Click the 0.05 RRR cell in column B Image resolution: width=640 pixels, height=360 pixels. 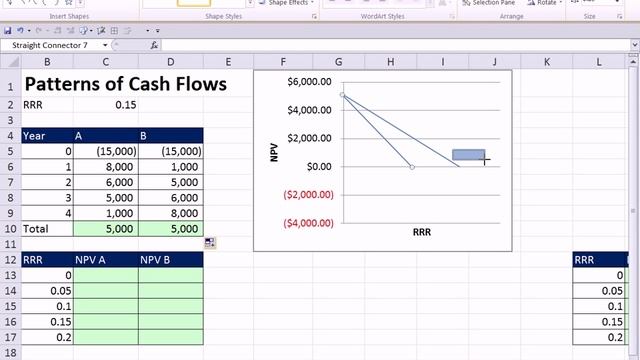click(x=47, y=291)
